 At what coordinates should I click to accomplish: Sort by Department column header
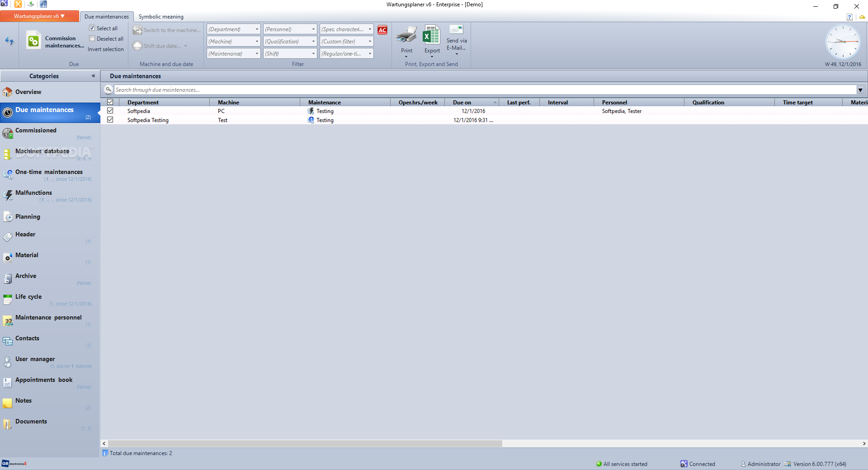[164, 103]
